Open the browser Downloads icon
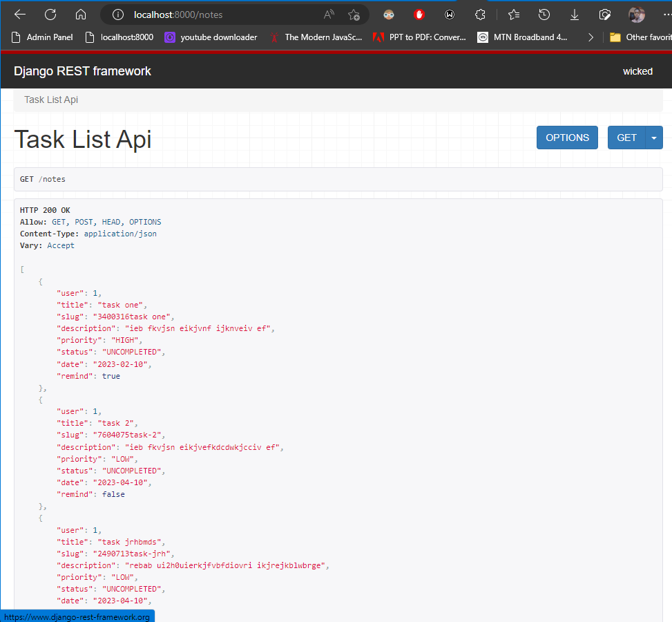Viewport: 672px width, 622px height. [x=574, y=14]
